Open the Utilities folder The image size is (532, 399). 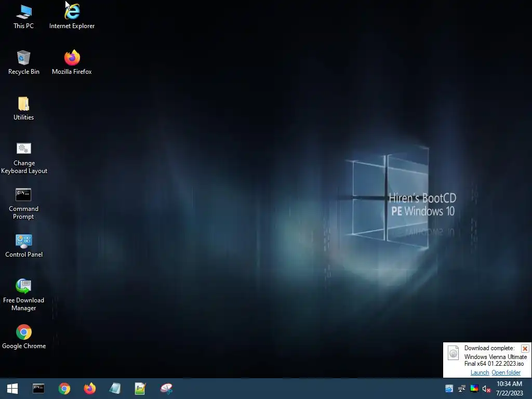point(24,108)
